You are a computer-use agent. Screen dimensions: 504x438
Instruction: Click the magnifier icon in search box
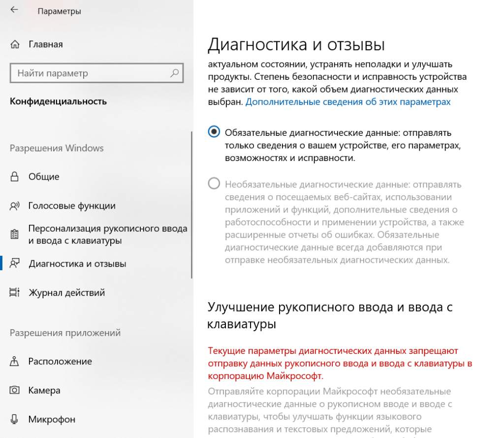(175, 73)
